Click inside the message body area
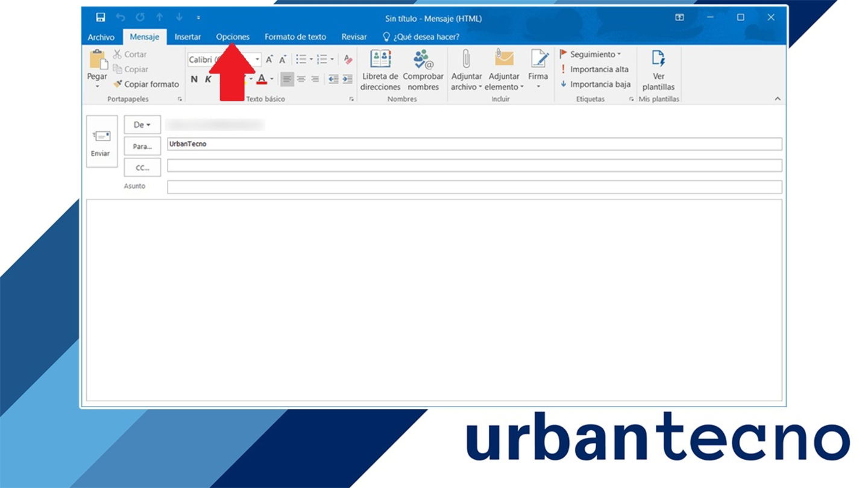The image size is (868, 488). pos(434,300)
